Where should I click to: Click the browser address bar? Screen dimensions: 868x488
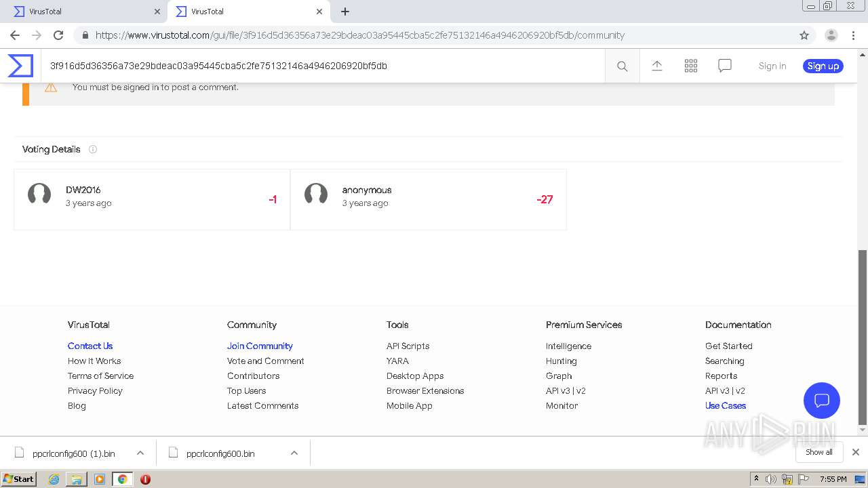pos(434,35)
